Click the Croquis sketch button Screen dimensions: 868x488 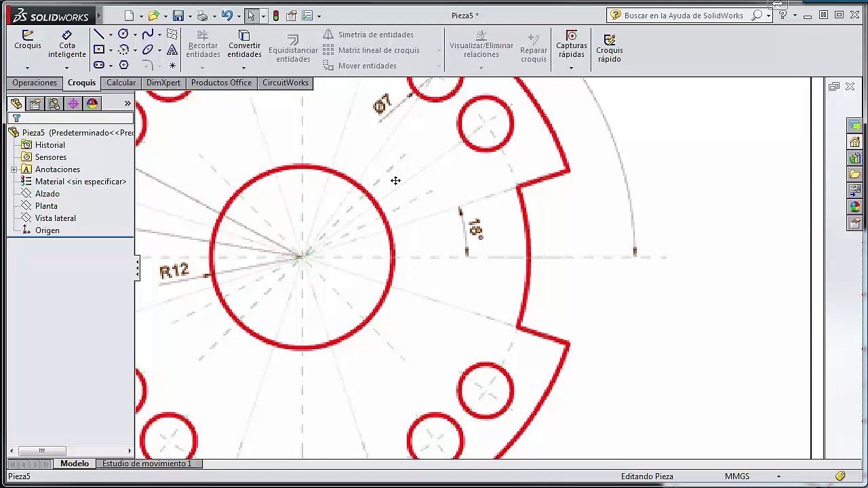click(28, 40)
